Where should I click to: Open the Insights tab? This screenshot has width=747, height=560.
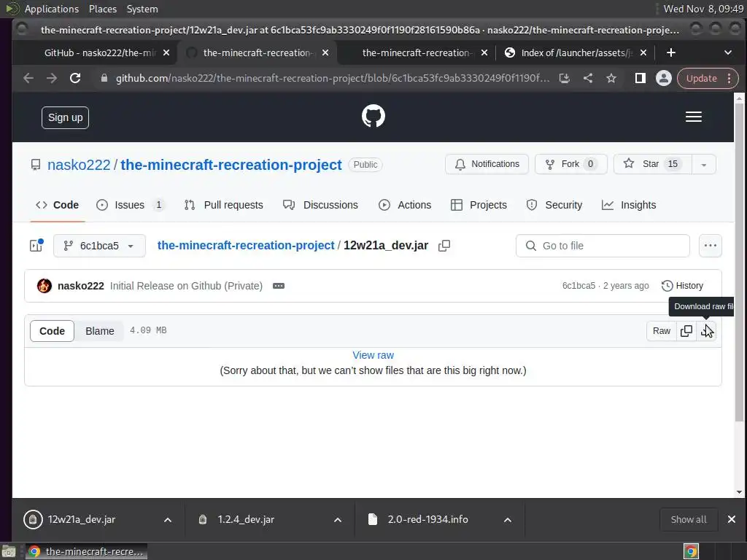click(x=629, y=205)
